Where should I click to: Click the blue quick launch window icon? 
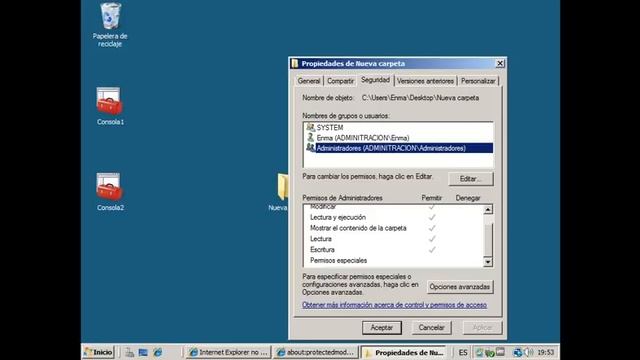click(x=143, y=352)
